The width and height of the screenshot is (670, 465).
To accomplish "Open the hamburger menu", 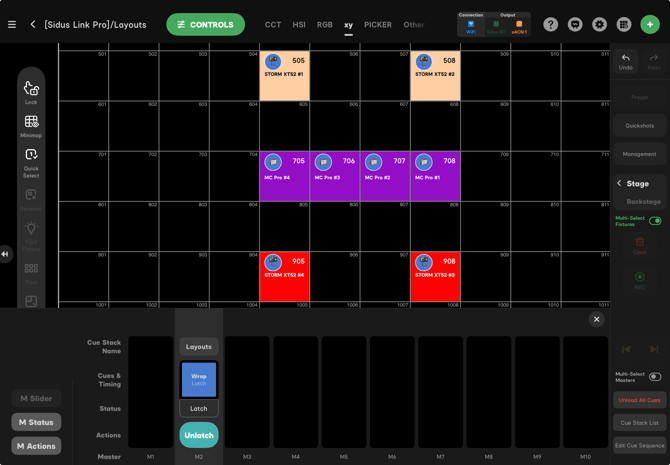I will click(12, 24).
